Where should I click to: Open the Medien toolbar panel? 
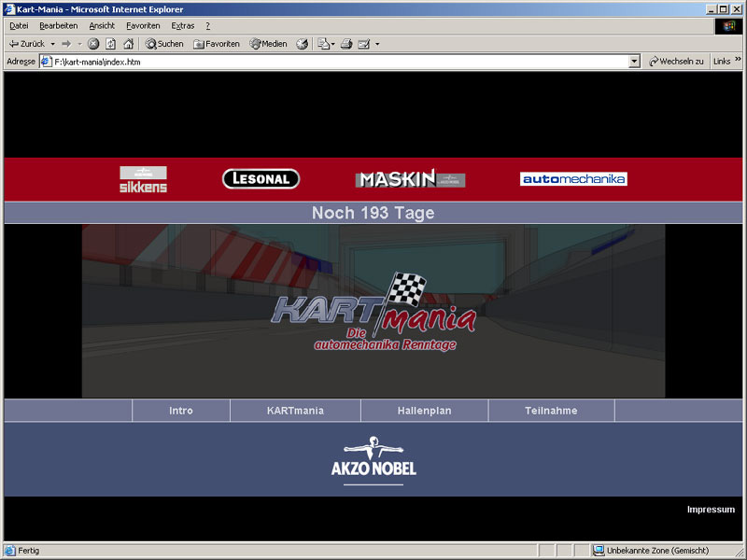click(x=269, y=44)
